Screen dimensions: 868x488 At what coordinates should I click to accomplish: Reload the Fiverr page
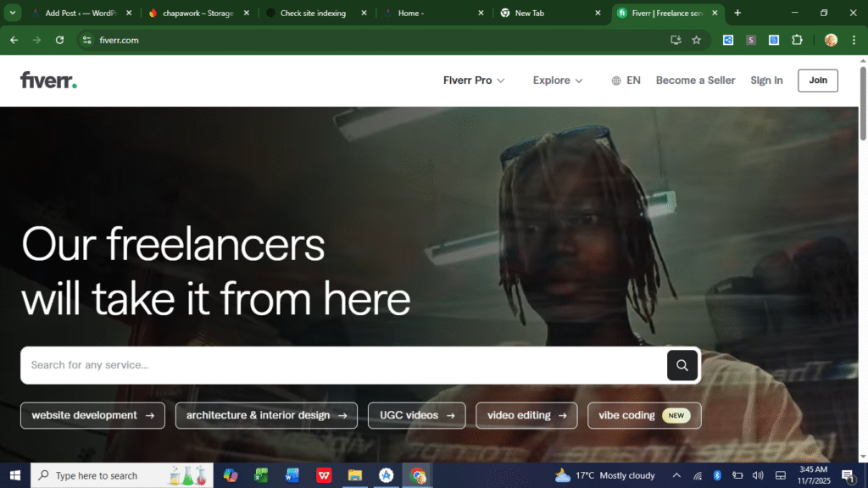tap(59, 40)
